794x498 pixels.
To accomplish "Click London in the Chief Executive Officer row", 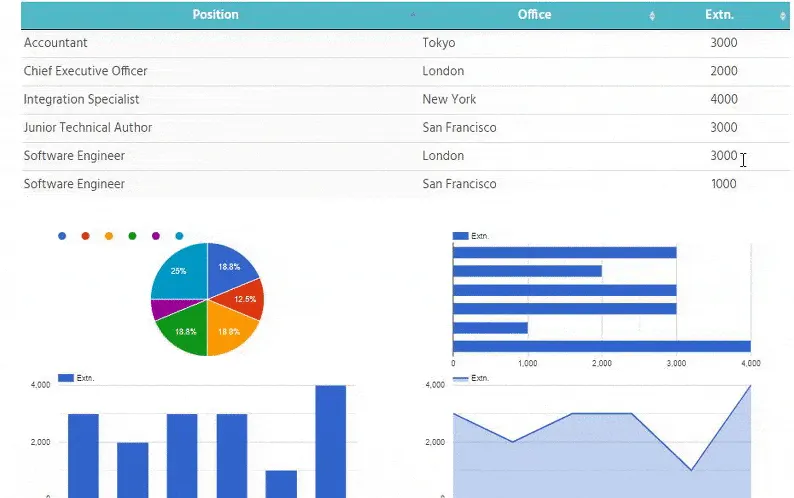I will point(443,71).
